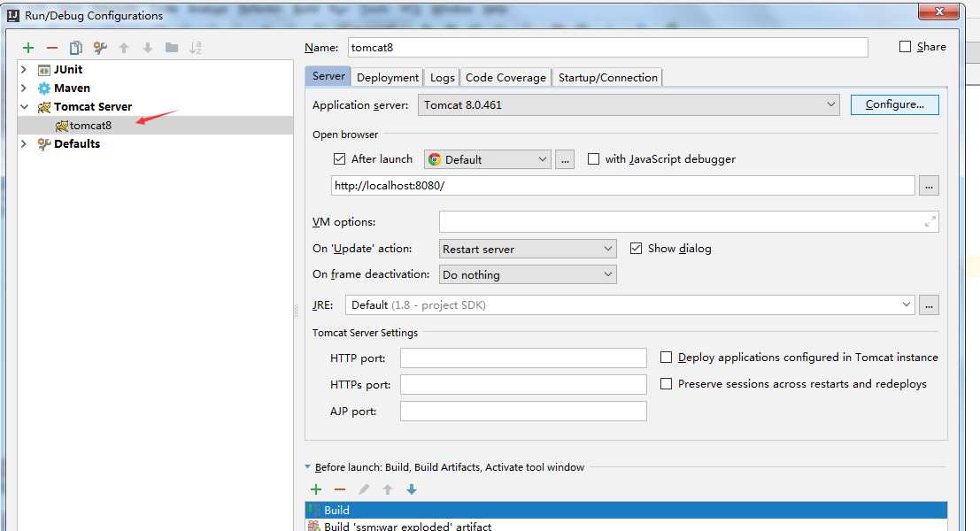The image size is (980, 531).
Task: Click the browse button next to the URL field
Action: pyautogui.click(x=929, y=186)
